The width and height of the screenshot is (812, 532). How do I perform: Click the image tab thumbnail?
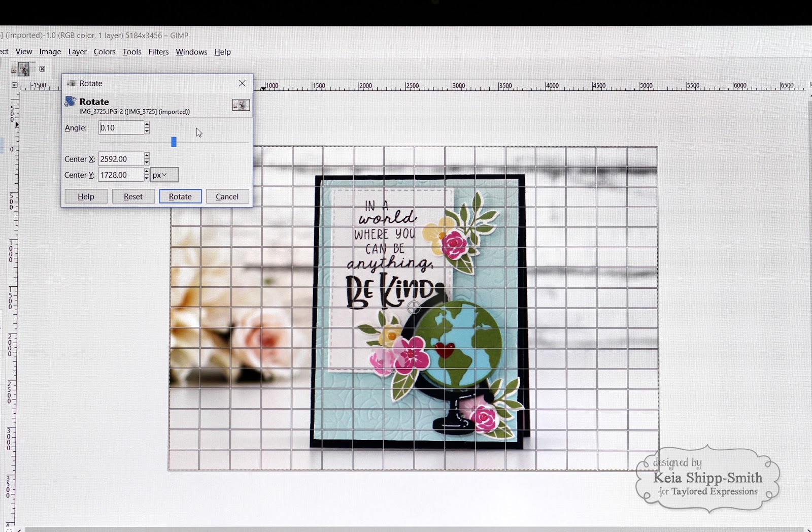click(23, 69)
